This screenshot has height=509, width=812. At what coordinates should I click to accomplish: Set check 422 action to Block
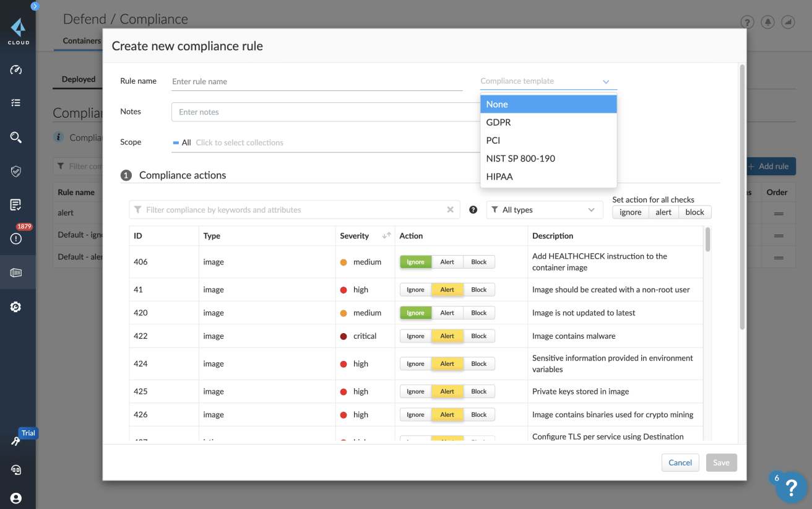tap(479, 336)
